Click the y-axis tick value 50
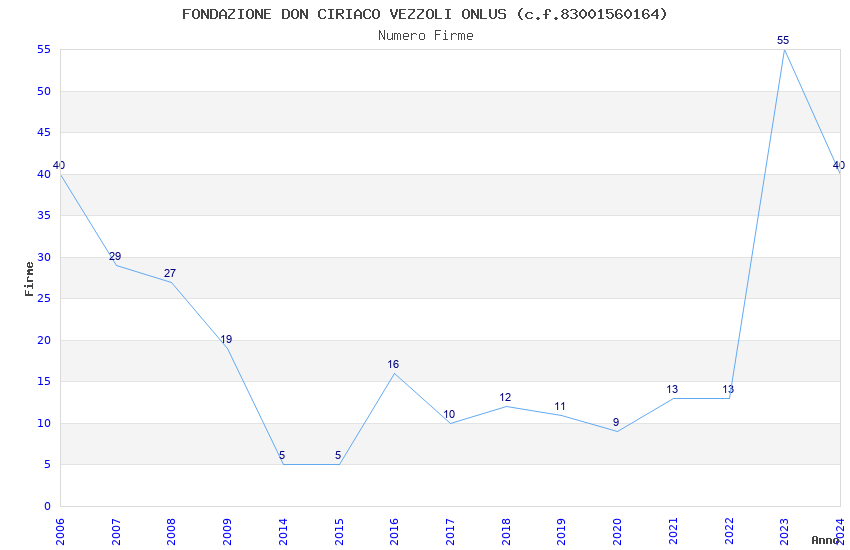850x550 pixels. click(x=44, y=91)
